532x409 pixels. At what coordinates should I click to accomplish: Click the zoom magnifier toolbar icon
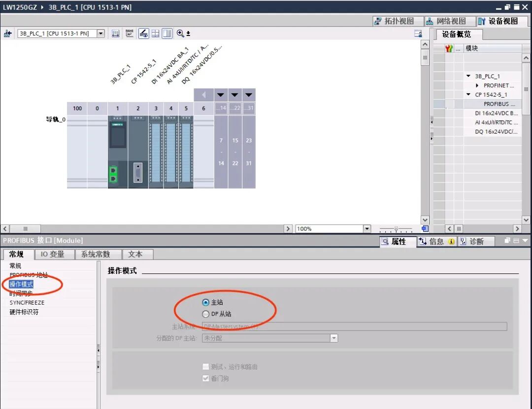180,34
